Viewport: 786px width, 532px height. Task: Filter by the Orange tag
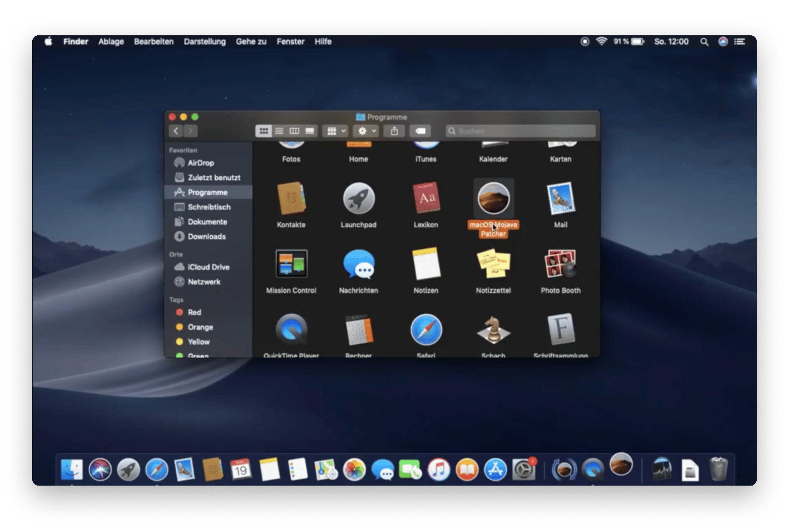click(x=208, y=327)
